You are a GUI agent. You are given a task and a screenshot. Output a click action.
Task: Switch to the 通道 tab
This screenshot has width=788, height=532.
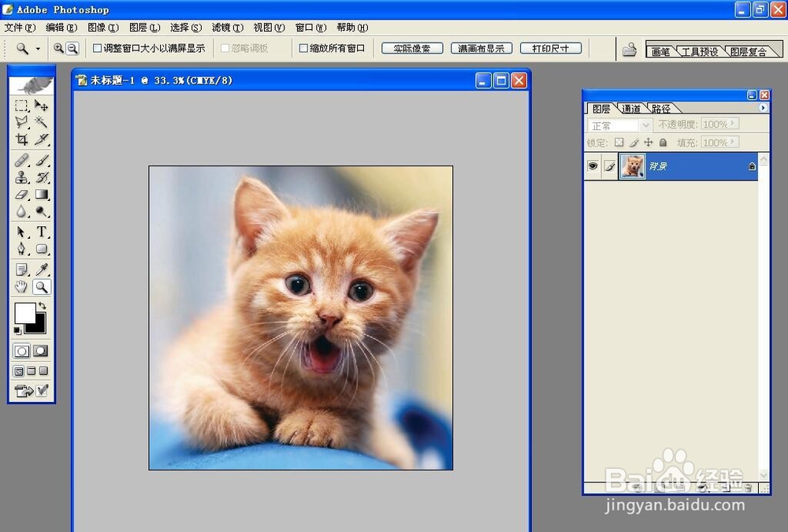630,108
